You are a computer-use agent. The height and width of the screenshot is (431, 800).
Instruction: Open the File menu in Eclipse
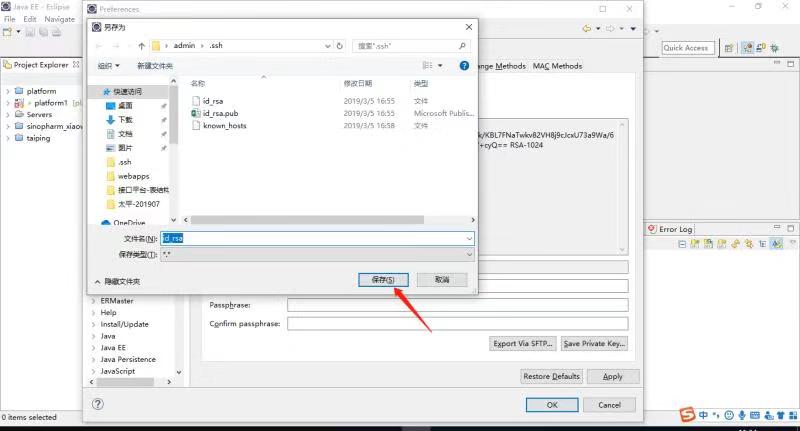click(x=10, y=19)
